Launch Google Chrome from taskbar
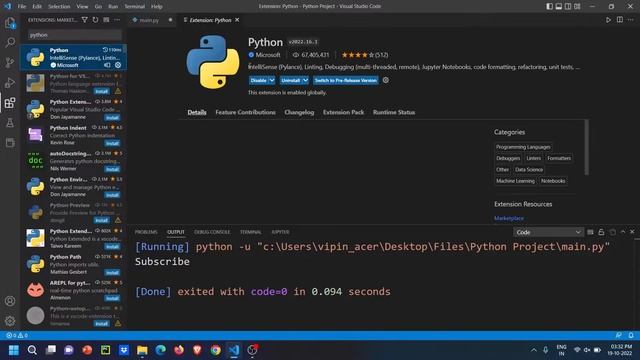The image size is (640, 360). pyautogui.click(x=216, y=350)
